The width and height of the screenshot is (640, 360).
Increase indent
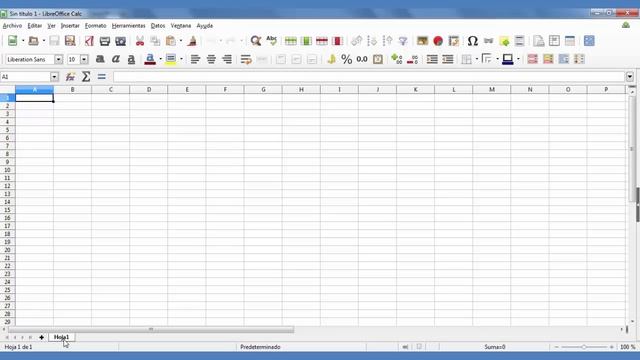coord(432,60)
